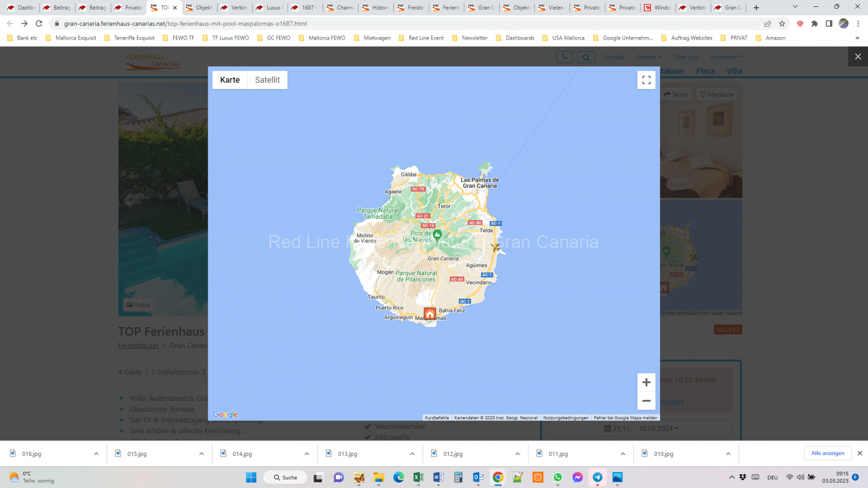The image size is (868, 488).
Task: Switch to the Luxus tab
Action: pyautogui.click(x=270, y=8)
